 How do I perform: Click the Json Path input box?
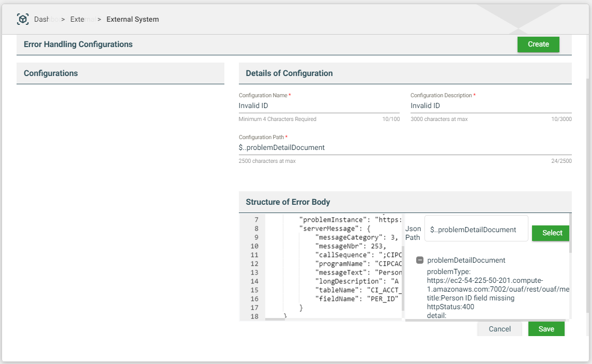476,230
